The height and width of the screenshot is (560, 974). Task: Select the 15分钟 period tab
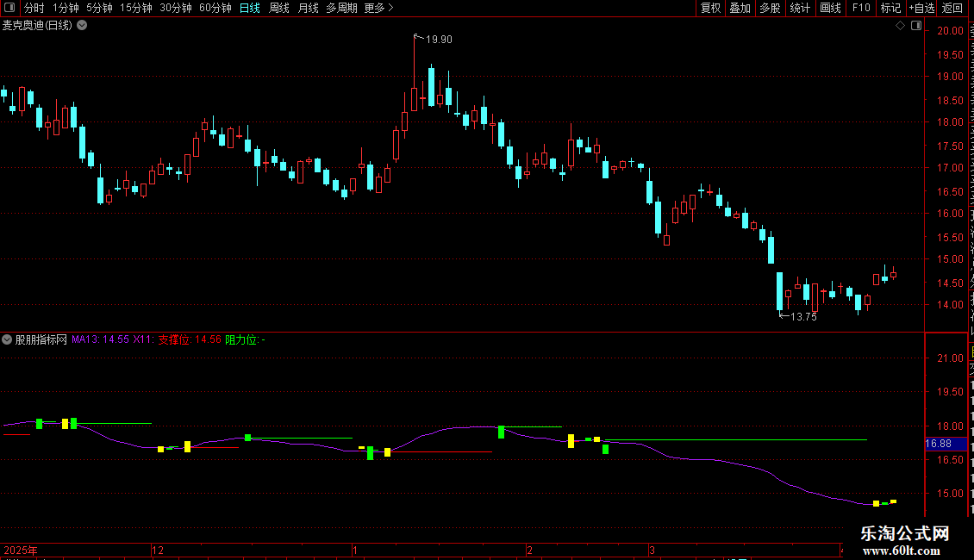(x=136, y=8)
